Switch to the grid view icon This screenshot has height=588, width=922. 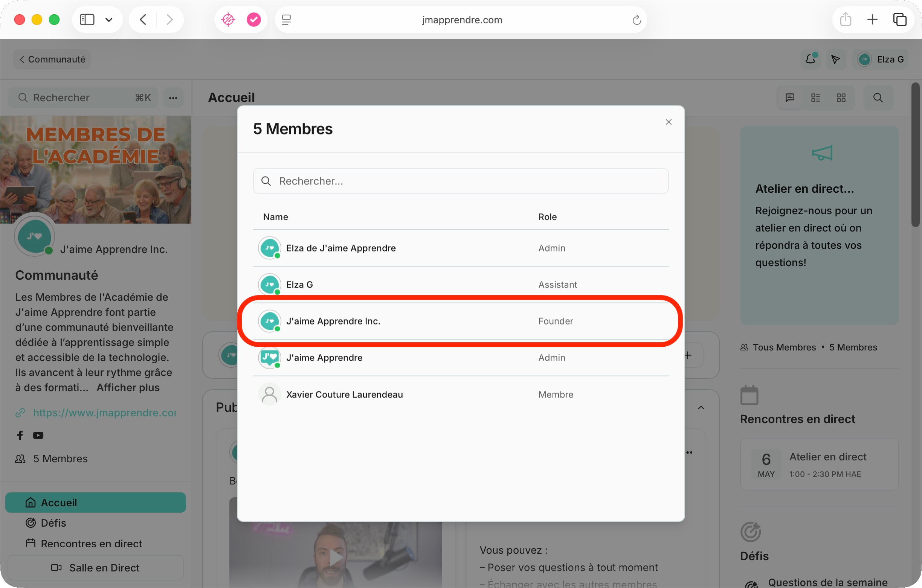[x=841, y=97]
